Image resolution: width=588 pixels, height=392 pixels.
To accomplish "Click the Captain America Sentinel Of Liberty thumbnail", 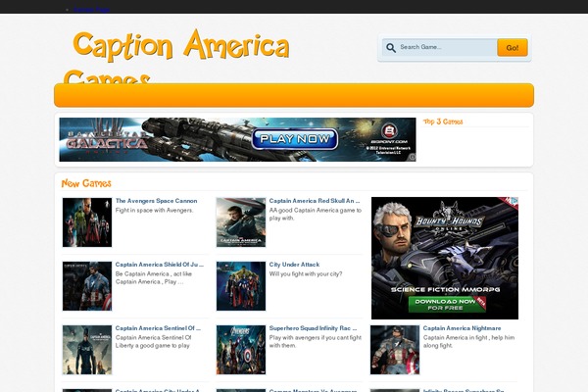I will (87, 350).
